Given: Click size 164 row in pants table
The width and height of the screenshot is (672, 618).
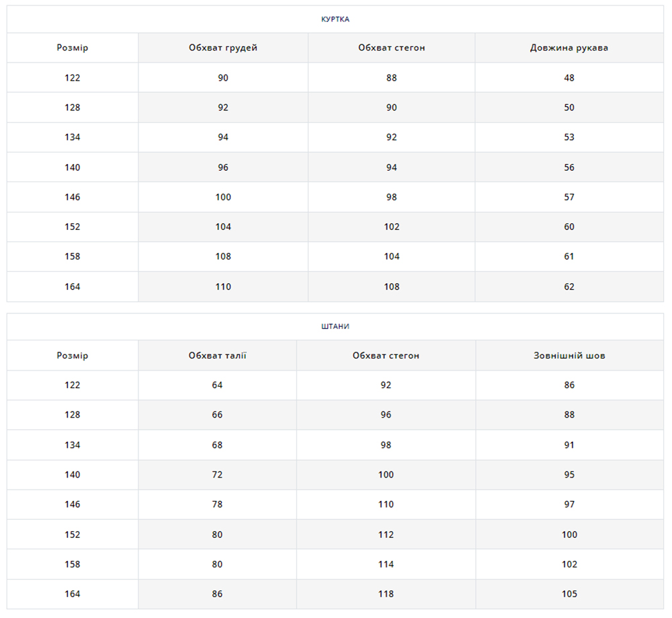Looking at the screenshot, I should (x=73, y=594).
